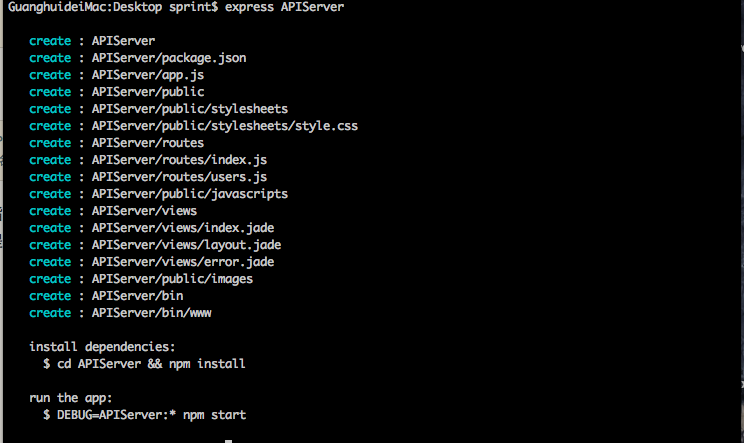Click the 'DEBUG=APIServer:* npm start' command
This screenshot has height=443, width=744.
tap(151, 415)
